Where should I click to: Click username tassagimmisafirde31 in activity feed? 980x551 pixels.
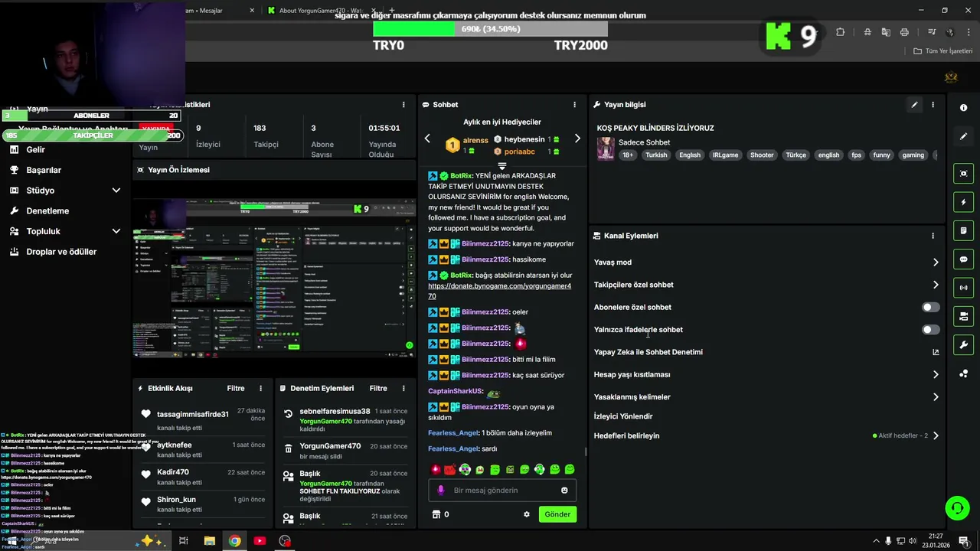[x=193, y=414]
